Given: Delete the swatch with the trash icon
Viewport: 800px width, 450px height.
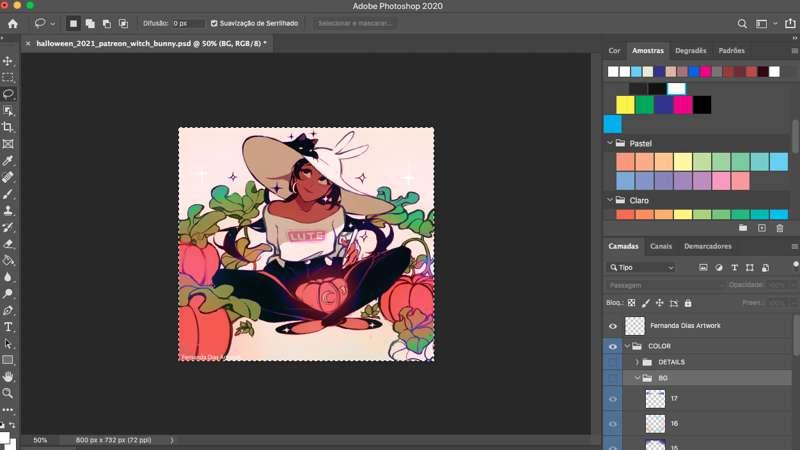Looking at the screenshot, I should pyautogui.click(x=780, y=228).
